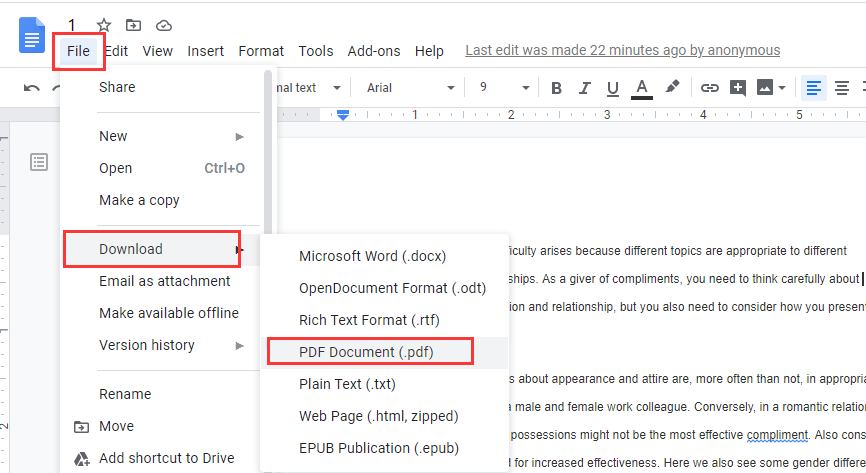Insert a link using the toolbar icon
Screen dimensions: 866x473
pyautogui.click(x=709, y=88)
